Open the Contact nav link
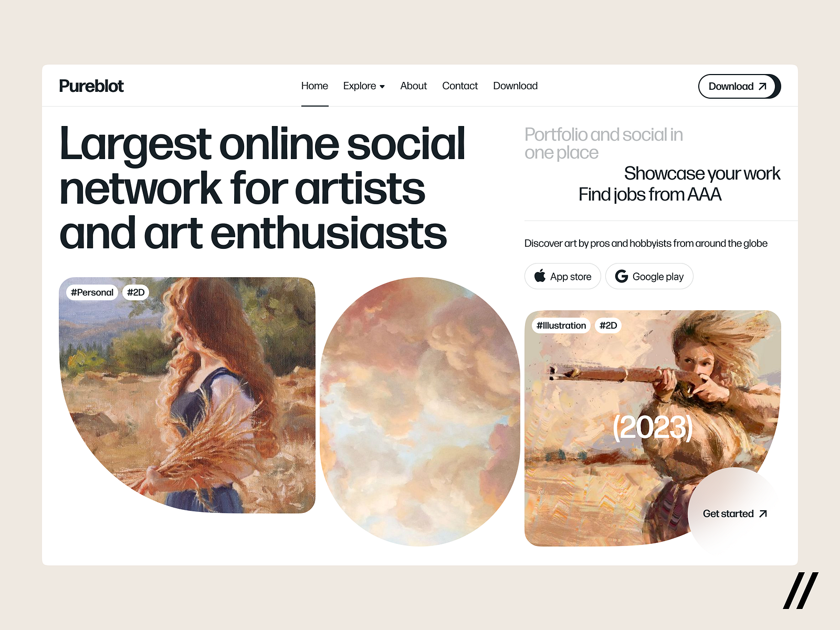Image resolution: width=840 pixels, height=630 pixels. pyautogui.click(x=460, y=86)
